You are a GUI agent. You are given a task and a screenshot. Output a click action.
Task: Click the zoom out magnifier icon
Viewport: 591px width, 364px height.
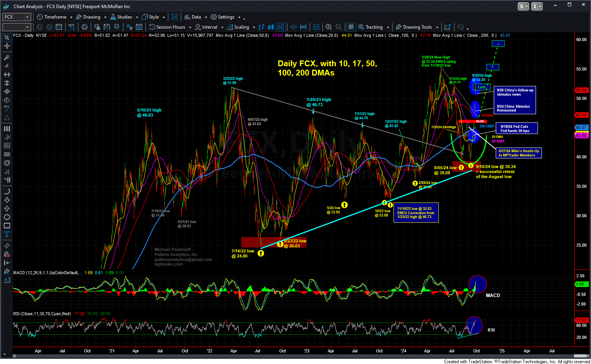tap(338, 27)
